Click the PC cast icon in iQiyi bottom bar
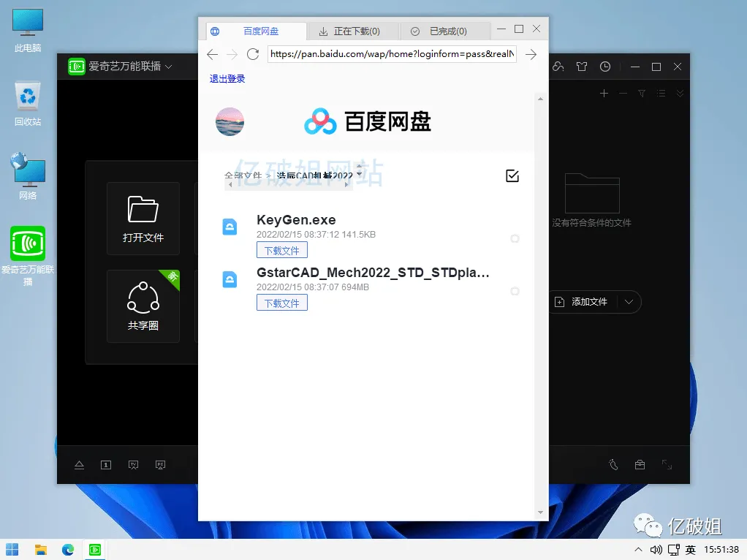 pyautogui.click(x=161, y=465)
